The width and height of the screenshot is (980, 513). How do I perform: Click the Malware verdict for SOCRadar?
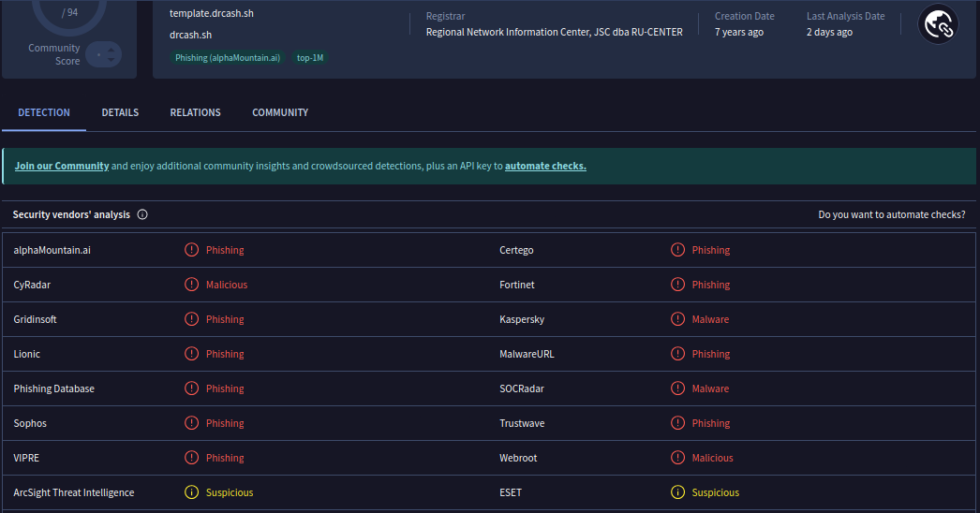point(710,388)
